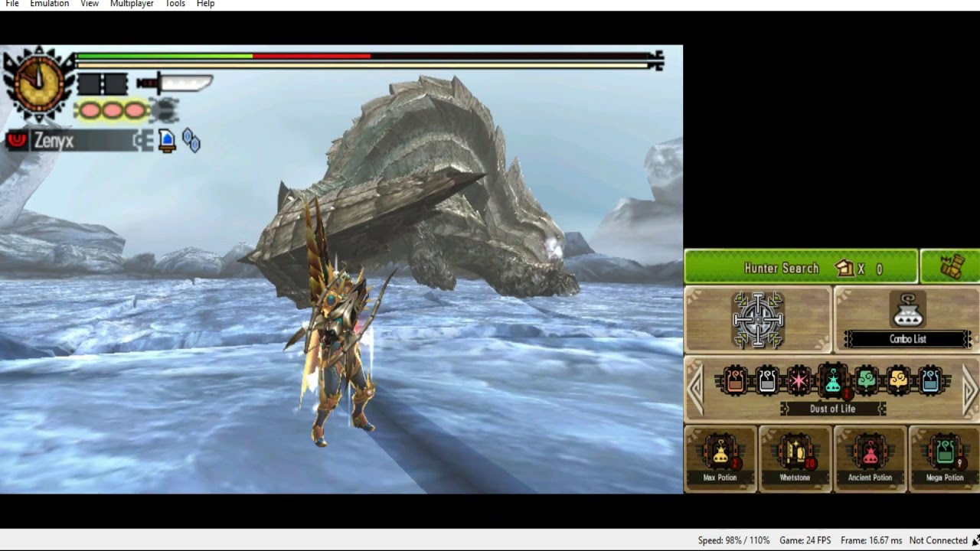Use the Max Potion shortcut
Image resolution: width=980 pixels, height=551 pixels.
(x=720, y=458)
